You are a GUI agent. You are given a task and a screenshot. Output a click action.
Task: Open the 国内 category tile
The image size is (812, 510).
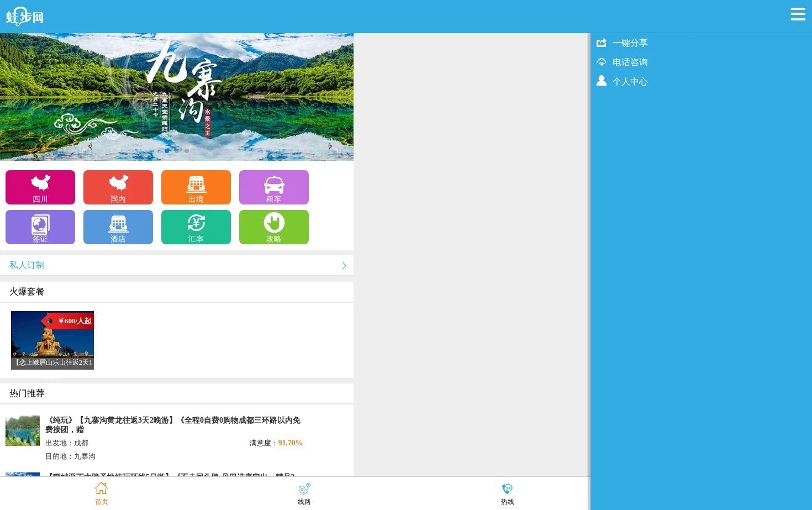click(118, 187)
